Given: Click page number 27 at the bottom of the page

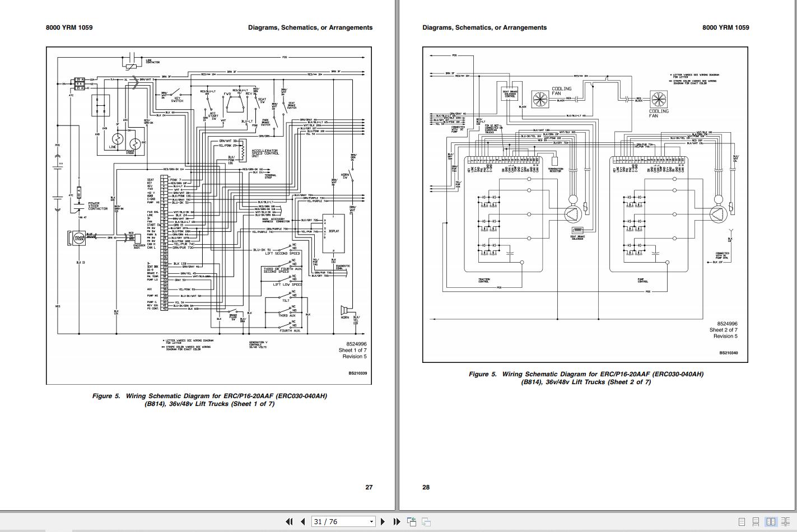Looking at the screenshot, I should pyautogui.click(x=369, y=487).
